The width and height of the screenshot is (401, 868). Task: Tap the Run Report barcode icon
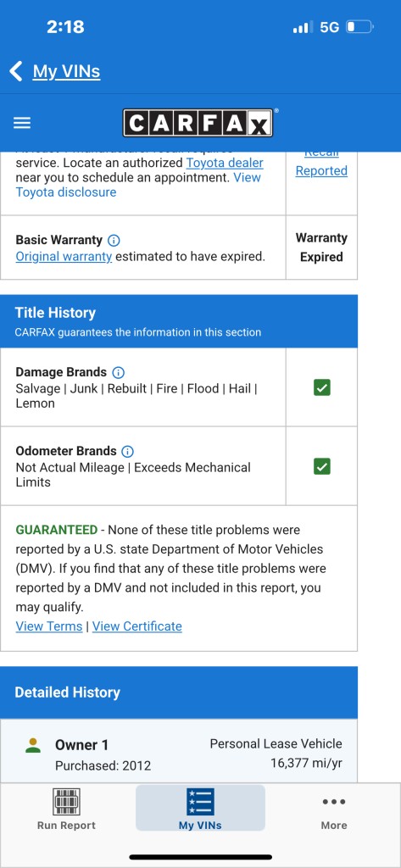coord(66,802)
